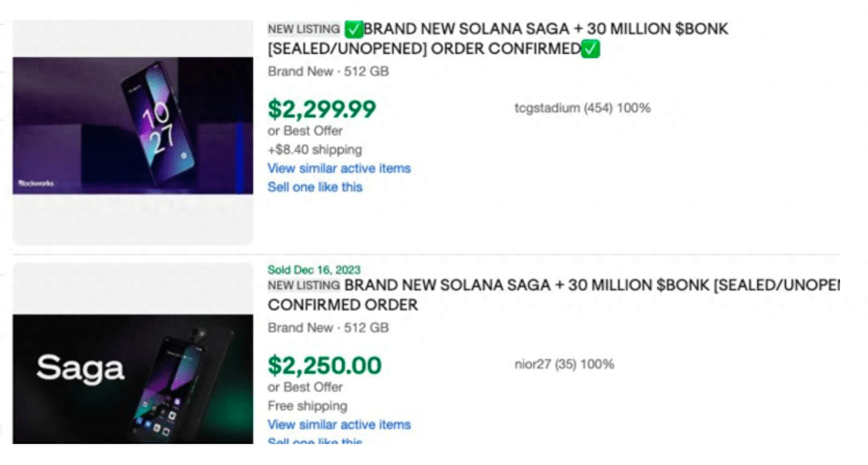
Task: Click Sell one like this under $2,250.00 listing
Action: (315, 442)
